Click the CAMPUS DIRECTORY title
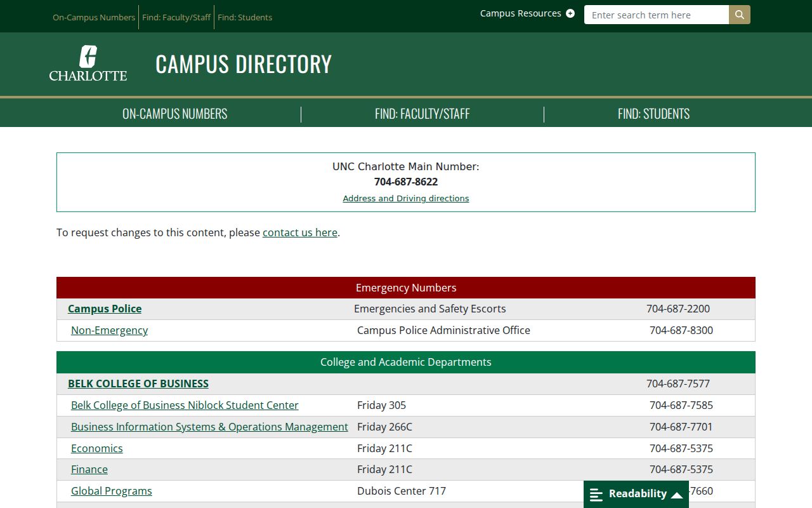The height and width of the screenshot is (508, 812). (244, 64)
